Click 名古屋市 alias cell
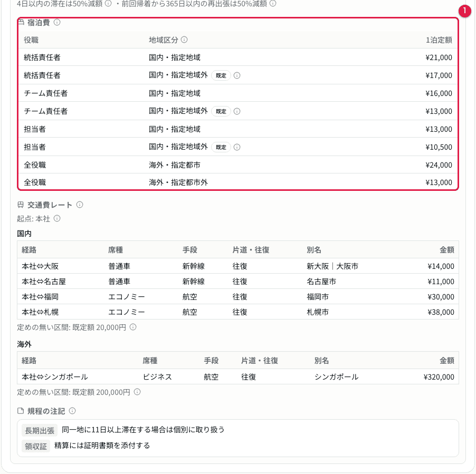Screen dimensions: 476x474 pyautogui.click(x=321, y=282)
